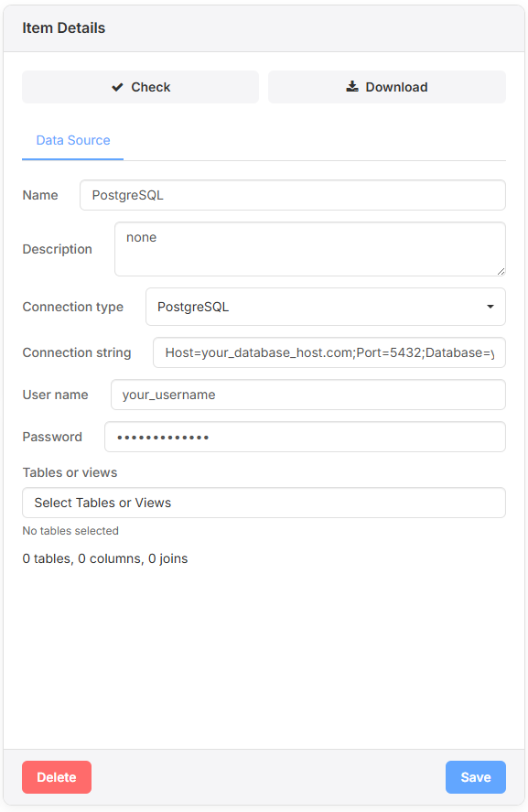Download the data source configuration

(x=386, y=86)
